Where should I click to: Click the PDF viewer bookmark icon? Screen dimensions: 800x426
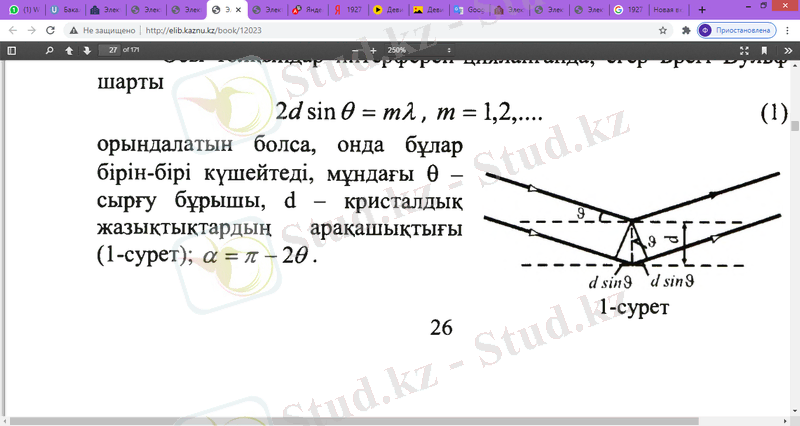(x=765, y=49)
